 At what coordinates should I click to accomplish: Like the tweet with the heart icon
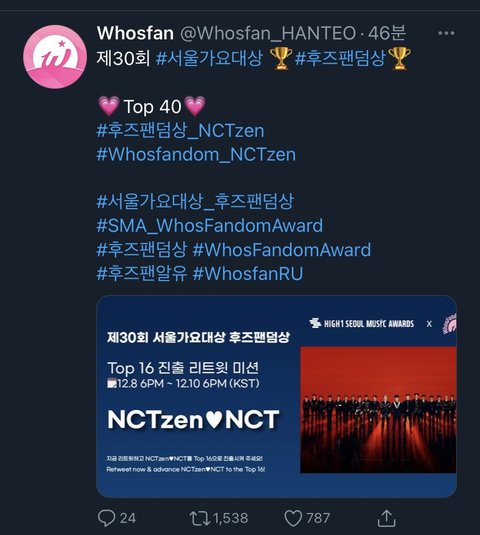[x=293, y=518]
